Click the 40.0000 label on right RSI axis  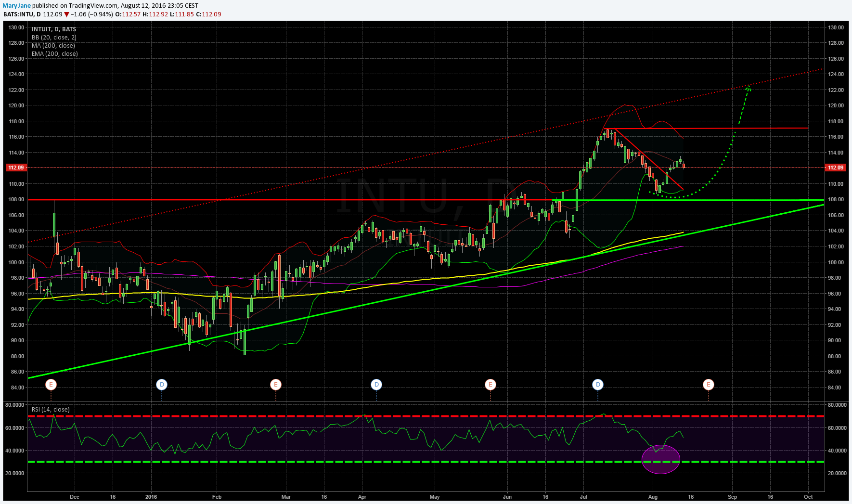pyautogui.click(x=837, y=451)
